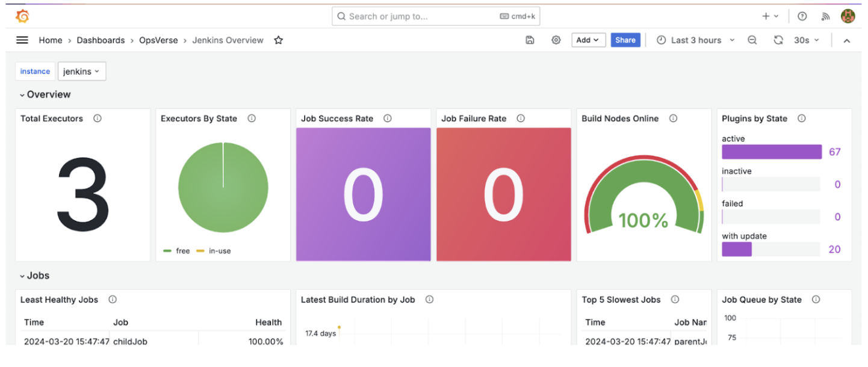868x367 pixels.
Task: Open the navigation hamburger menu
Action: tap(22, 40)
